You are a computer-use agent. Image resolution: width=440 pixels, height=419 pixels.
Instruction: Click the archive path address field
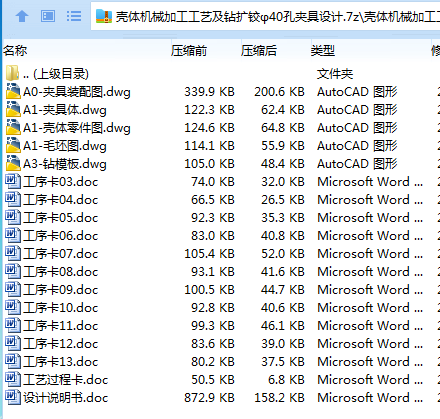click(x=266, y=16)
